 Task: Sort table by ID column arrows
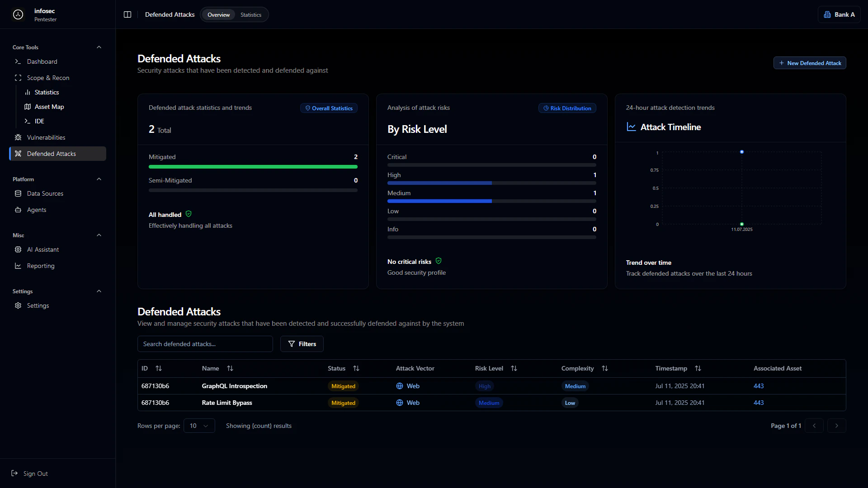(x=159, y=368)
